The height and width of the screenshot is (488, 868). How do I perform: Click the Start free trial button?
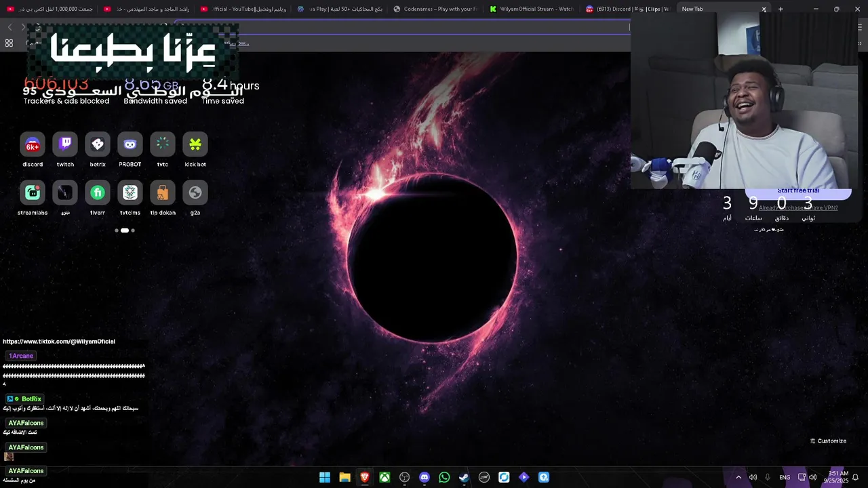[798, 192]
